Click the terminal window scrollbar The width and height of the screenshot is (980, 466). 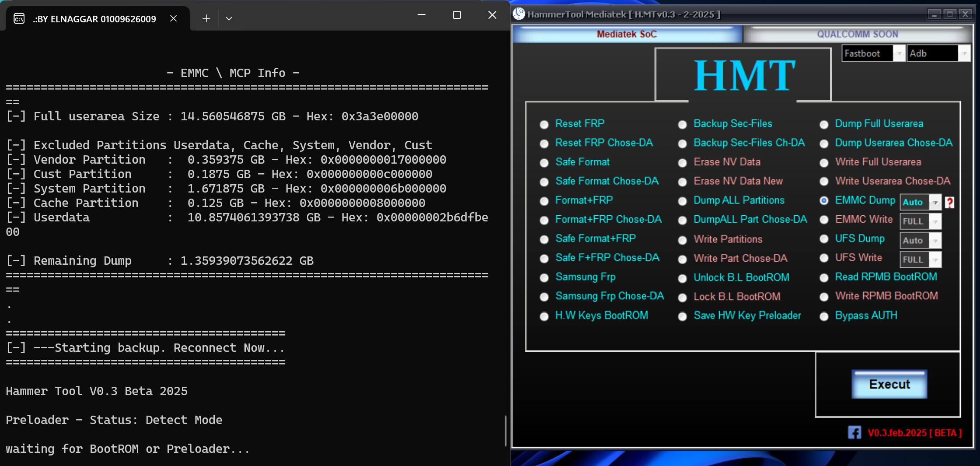click(506, 431)
